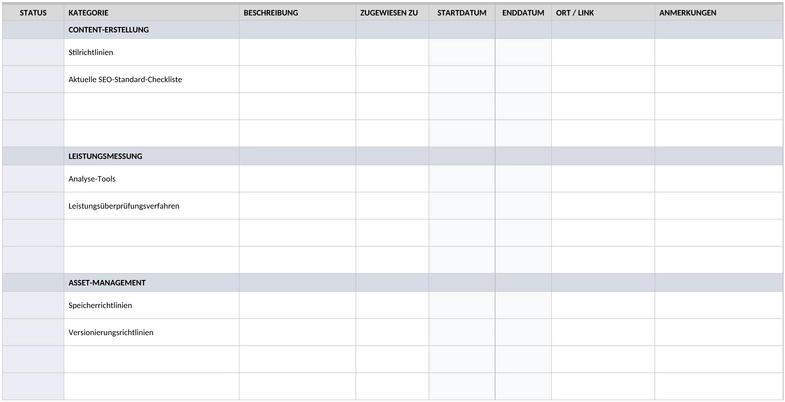Select the STATUS column header
This screenshot has height=402, width=785.
33,13
